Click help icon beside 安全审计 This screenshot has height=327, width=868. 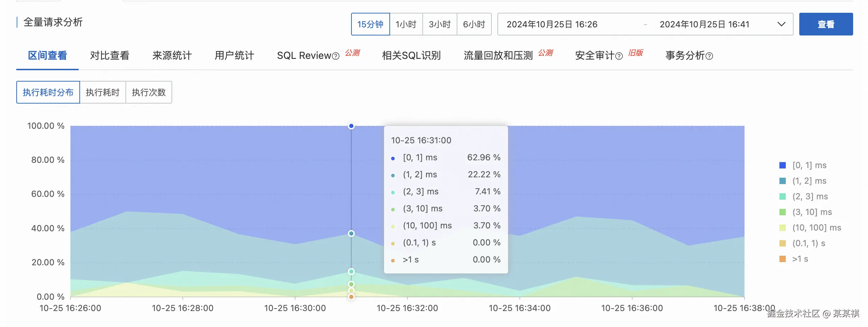click(x=619, y=56)
